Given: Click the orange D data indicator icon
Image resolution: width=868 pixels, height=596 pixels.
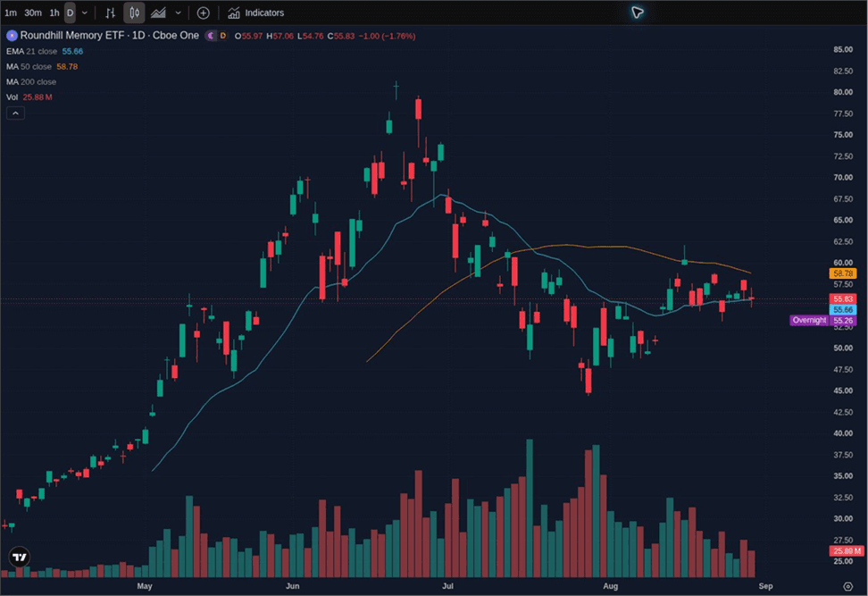Looking at the screenshot, I should [222, 36].
